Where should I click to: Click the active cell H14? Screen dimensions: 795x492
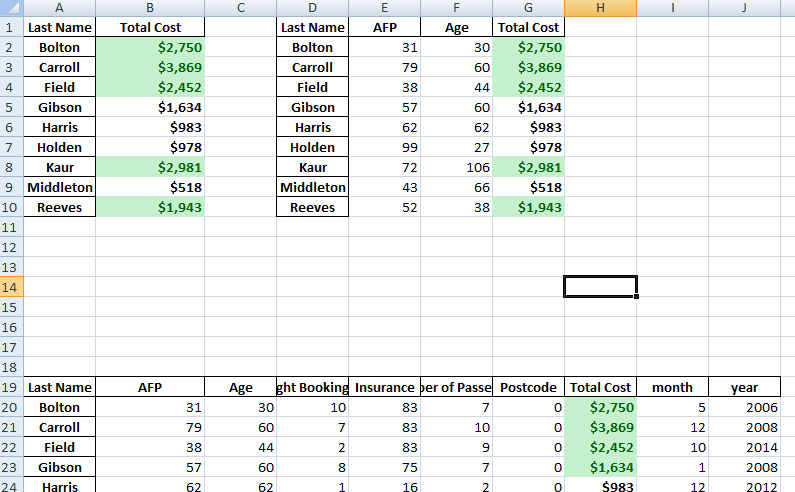pyautogui.click(x=600, y=287)
